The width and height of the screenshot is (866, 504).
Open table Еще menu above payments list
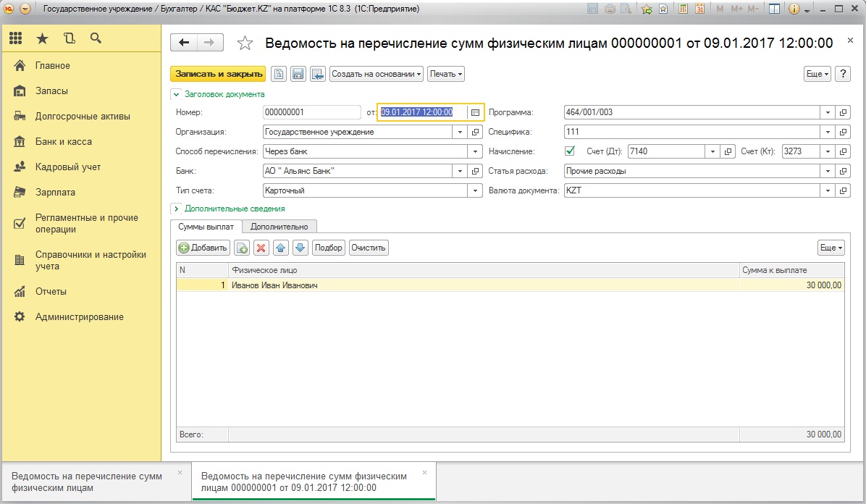[x=831, y=248]
